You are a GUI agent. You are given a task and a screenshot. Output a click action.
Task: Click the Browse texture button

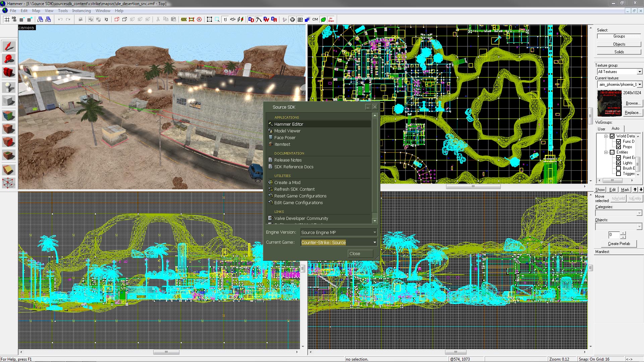coord(633,103)
